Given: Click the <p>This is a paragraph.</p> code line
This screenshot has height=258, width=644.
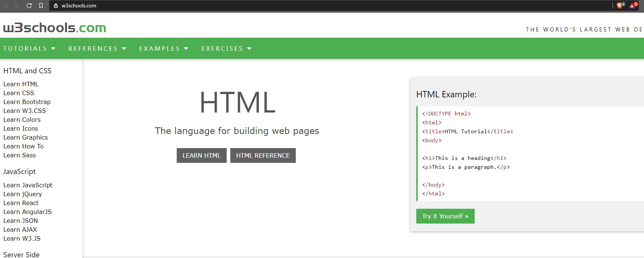Looking at the screenshot, I should click(x=466, y=167).
